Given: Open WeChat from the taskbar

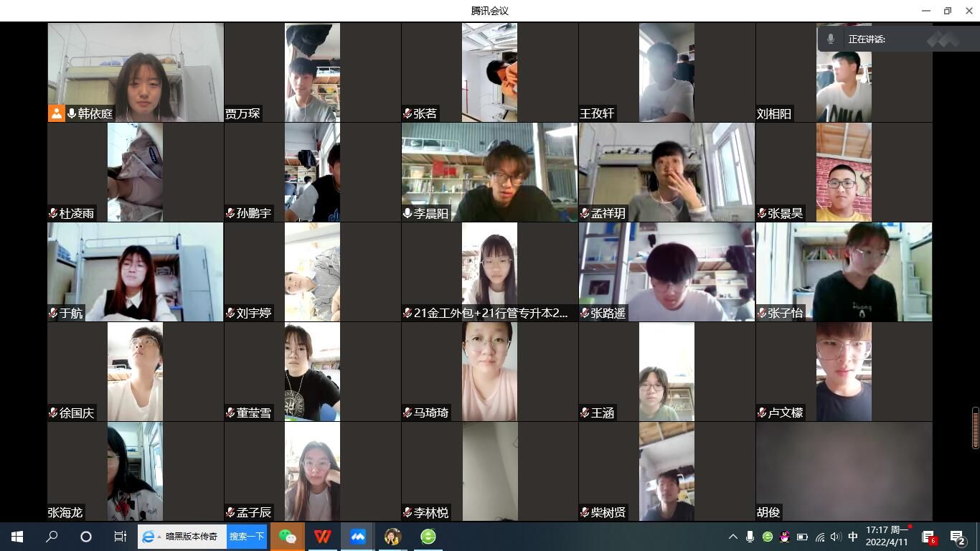Looking at the screenshot, I should click(288, 537).
